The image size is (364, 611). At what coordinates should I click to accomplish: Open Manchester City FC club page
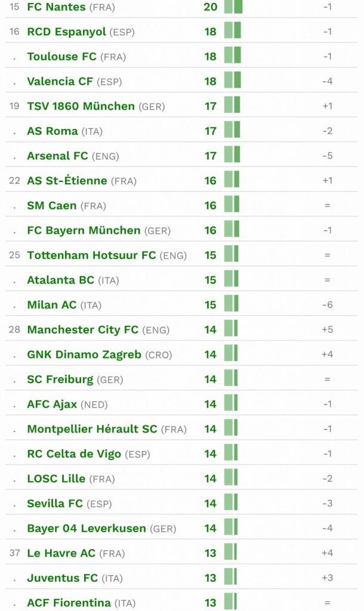(x=82, y=329)
